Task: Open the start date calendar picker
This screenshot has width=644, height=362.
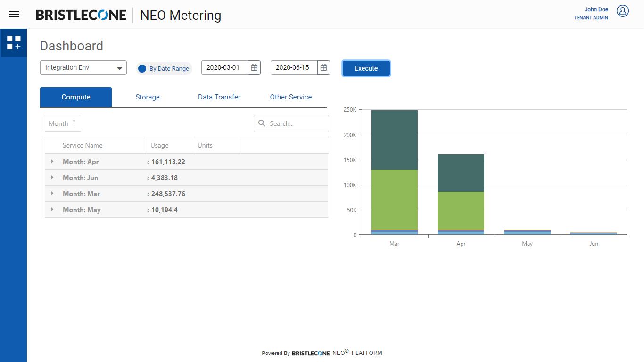Action: [x=254, y=68]
